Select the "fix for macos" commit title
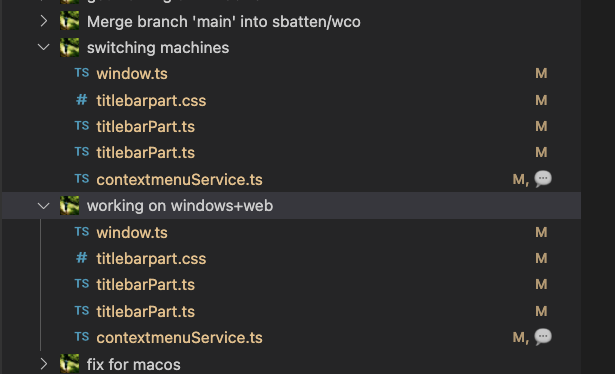 click(x=133, y=365)
